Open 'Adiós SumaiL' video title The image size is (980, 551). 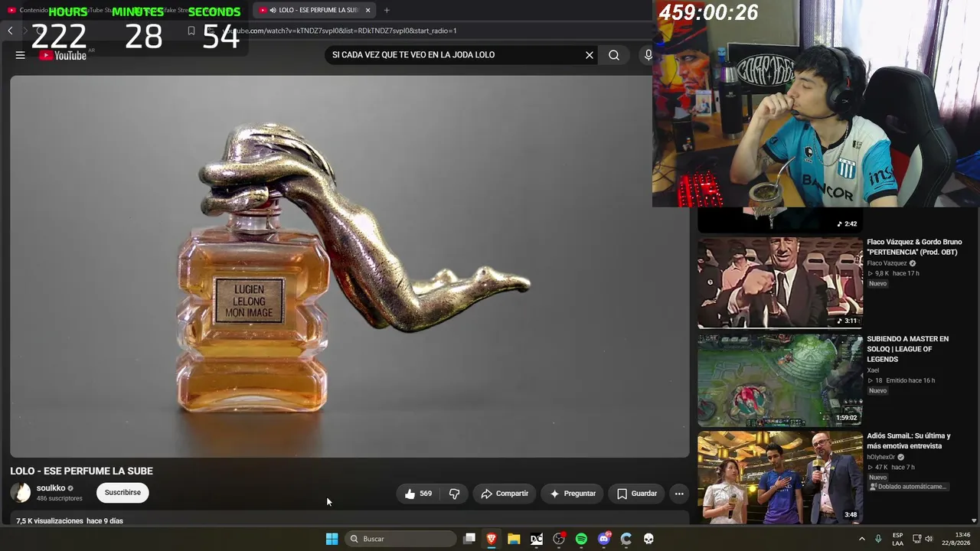click(909, 441)
